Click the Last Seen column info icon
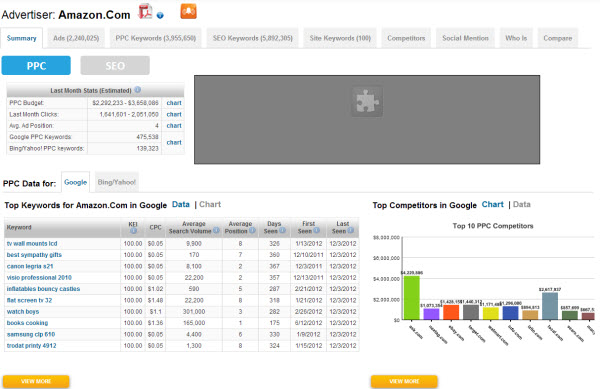Viewport: 600px width, 389px height. (x=351, y=231)
